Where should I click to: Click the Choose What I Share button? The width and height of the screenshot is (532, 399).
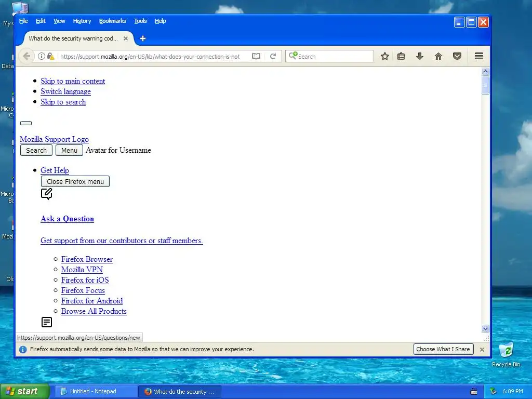click(444, 349)
